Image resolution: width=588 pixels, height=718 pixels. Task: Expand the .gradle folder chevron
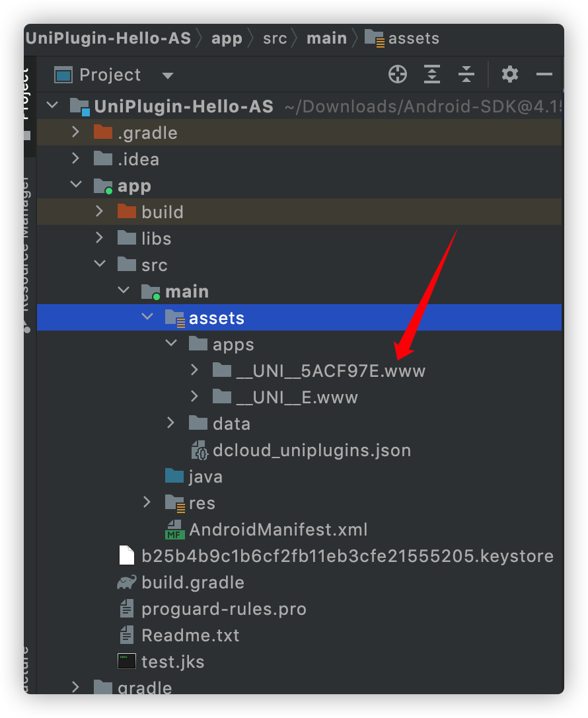point(76,132)
